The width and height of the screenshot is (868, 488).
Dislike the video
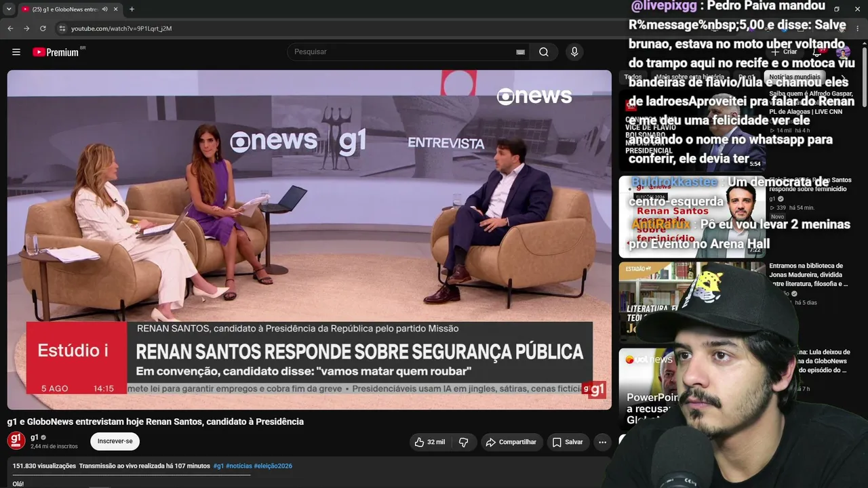coord(464,442)
